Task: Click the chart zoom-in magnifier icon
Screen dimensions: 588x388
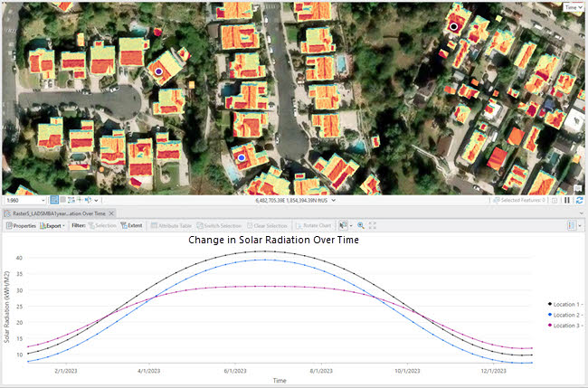Action: click(x=361, y=225)
